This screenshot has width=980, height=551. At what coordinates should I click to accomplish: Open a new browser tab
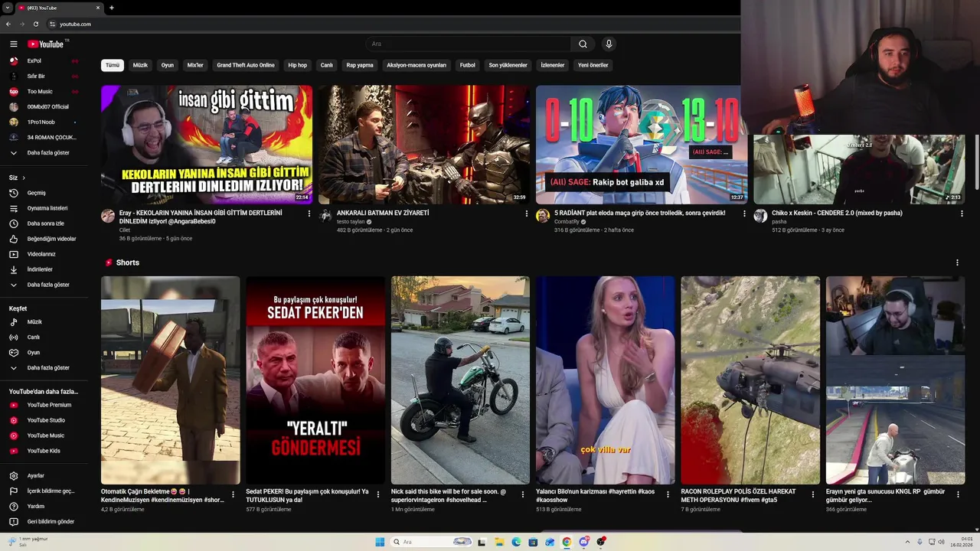[x=112, y=8]
